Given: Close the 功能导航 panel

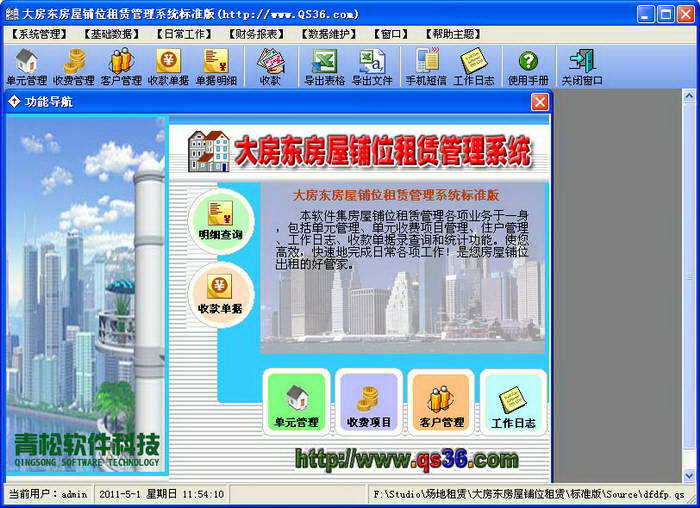Looking at the screenshot, I should coord(540,102).
